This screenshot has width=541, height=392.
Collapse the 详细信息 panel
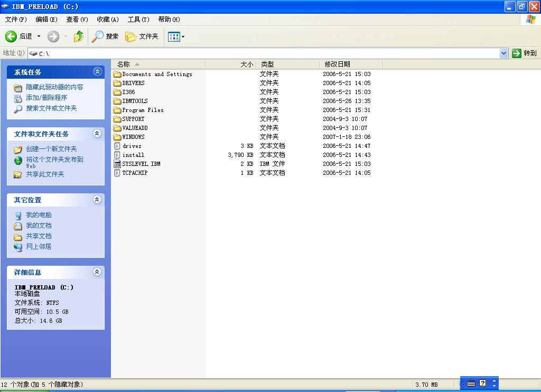[x=97, y=272]
